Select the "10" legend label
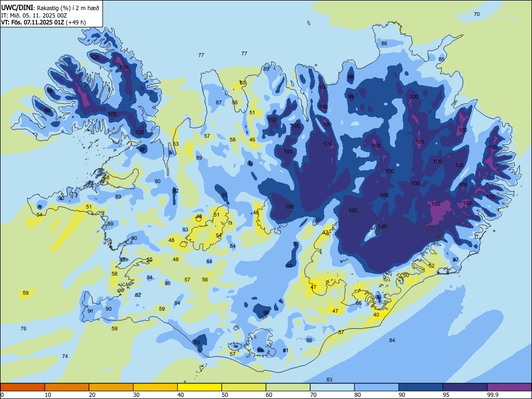532x399 pixels. click(48, 395)
